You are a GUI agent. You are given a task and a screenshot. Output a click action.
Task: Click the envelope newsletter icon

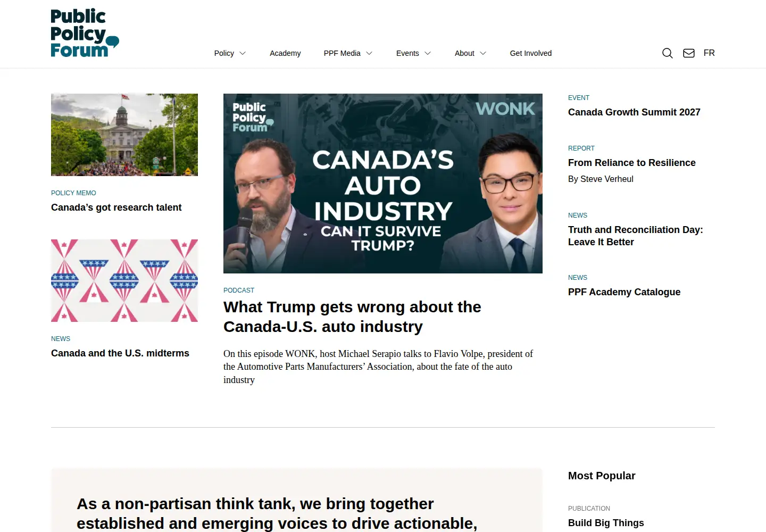click(689, 53)
